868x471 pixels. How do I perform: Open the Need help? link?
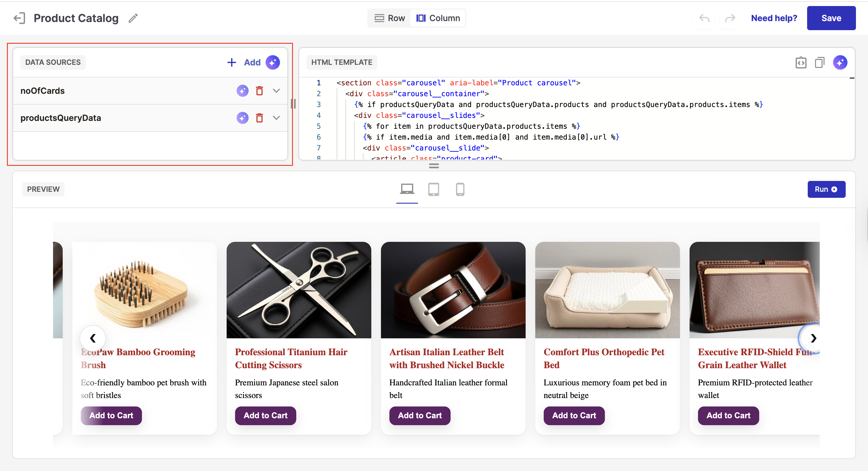pos(774,18)
